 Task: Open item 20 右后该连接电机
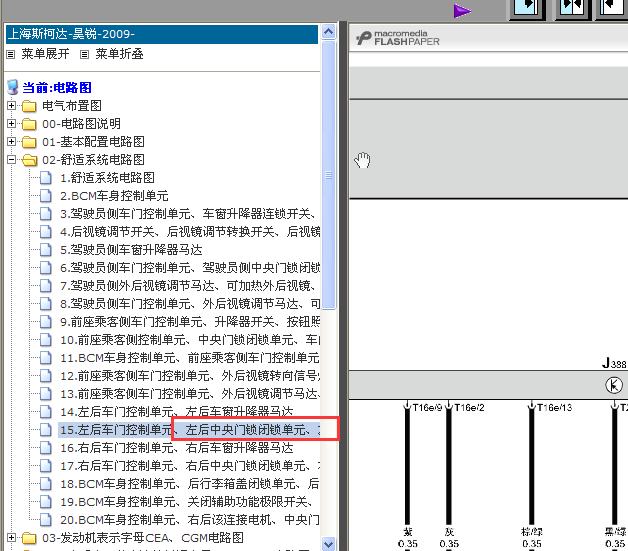(190, 520)
